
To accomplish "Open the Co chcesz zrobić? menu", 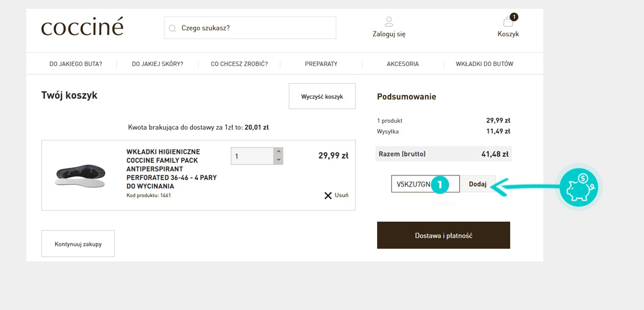I will pyautogui.click(x=239, y=64).
